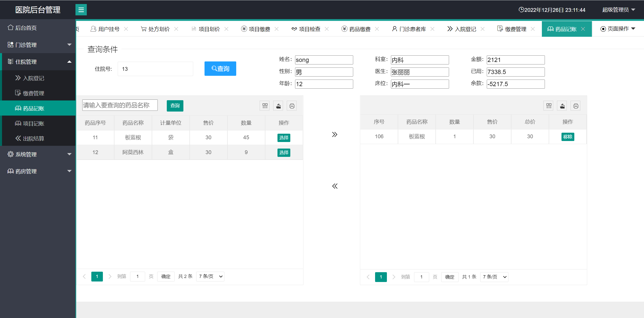The width and height of the screenshot is (644, 318).
Task: Click column filter icon in right table
Action: coord(549,106)
